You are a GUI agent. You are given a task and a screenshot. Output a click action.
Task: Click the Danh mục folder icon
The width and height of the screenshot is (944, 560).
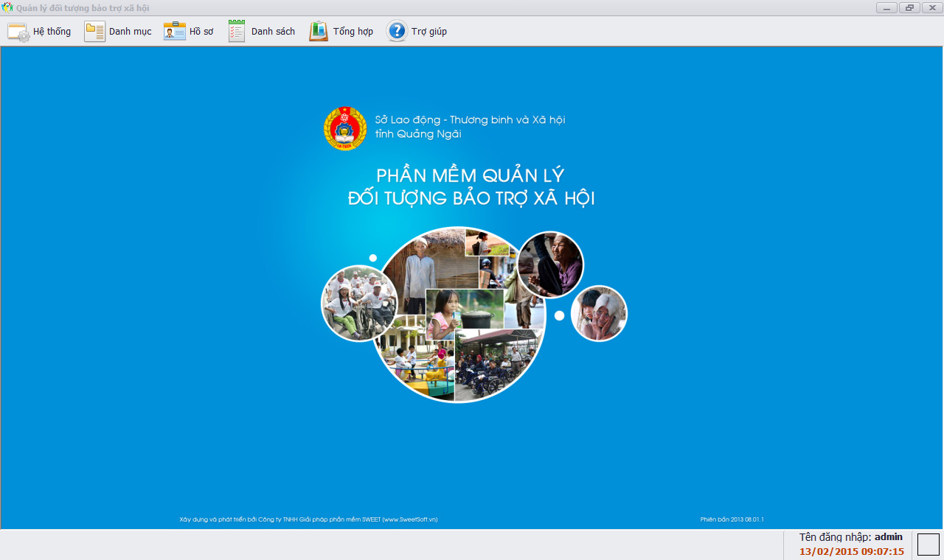pos(94,32)
